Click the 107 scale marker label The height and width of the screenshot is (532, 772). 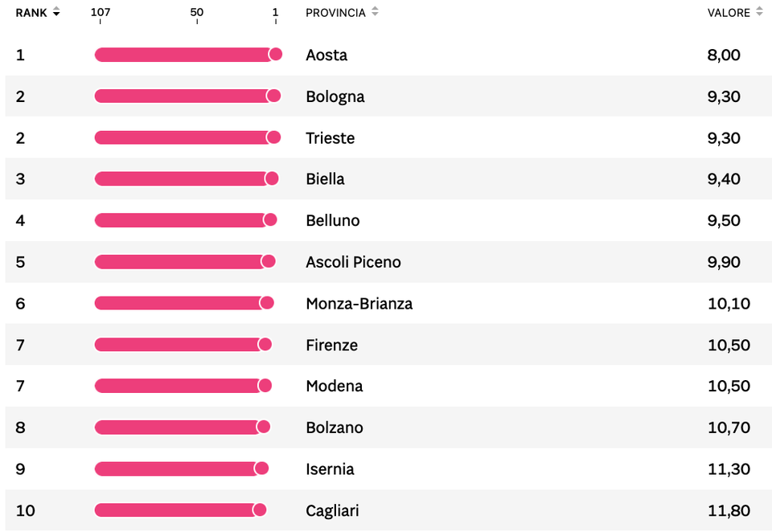click(x=101, y=13)
